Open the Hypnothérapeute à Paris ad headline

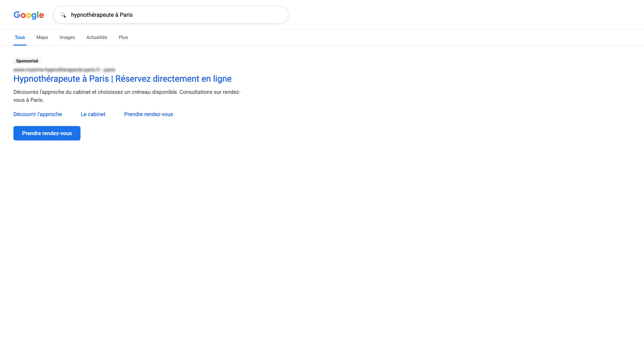[122, 79]
